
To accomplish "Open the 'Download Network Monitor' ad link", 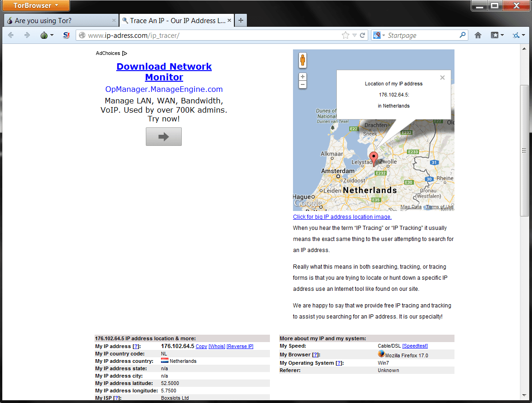I will pyautogui.click(x=164, y=72).
